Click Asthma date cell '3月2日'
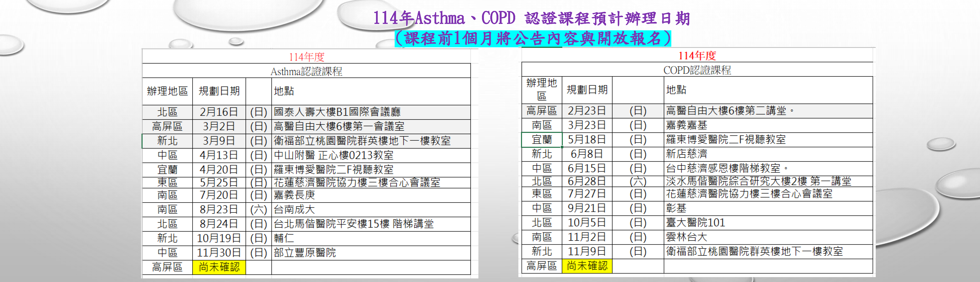The width and height of the screenshot is (980, 282). (x=219, y=127)
